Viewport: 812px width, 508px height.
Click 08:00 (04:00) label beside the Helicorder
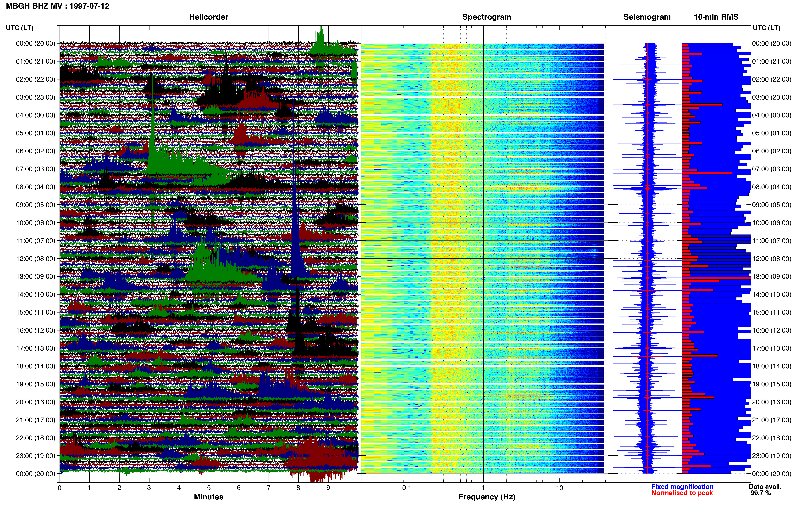(36, 187)
